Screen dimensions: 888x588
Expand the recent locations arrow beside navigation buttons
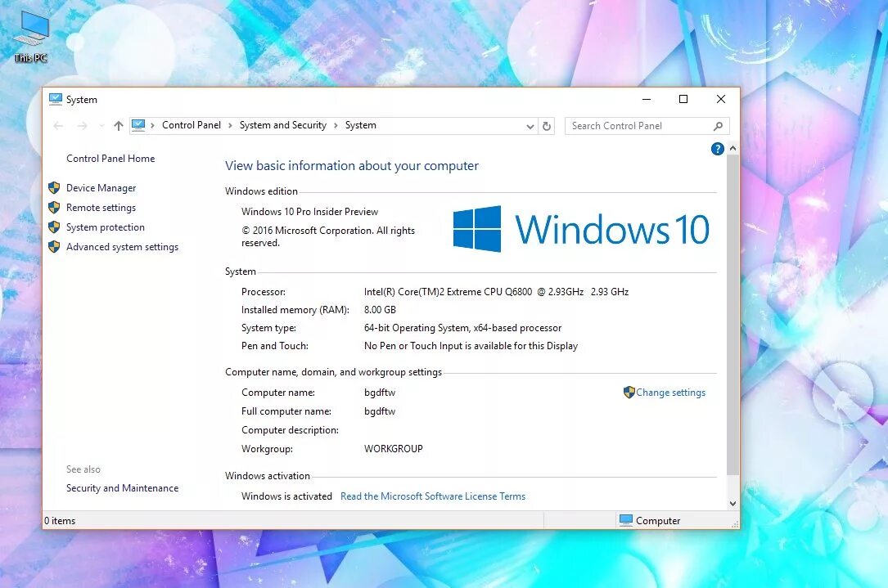[x=101, y=125]
